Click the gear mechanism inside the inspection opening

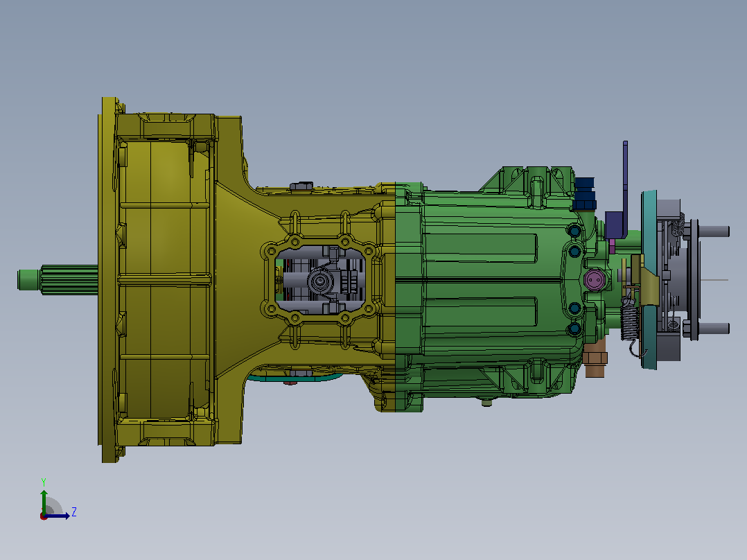[320, 280]
